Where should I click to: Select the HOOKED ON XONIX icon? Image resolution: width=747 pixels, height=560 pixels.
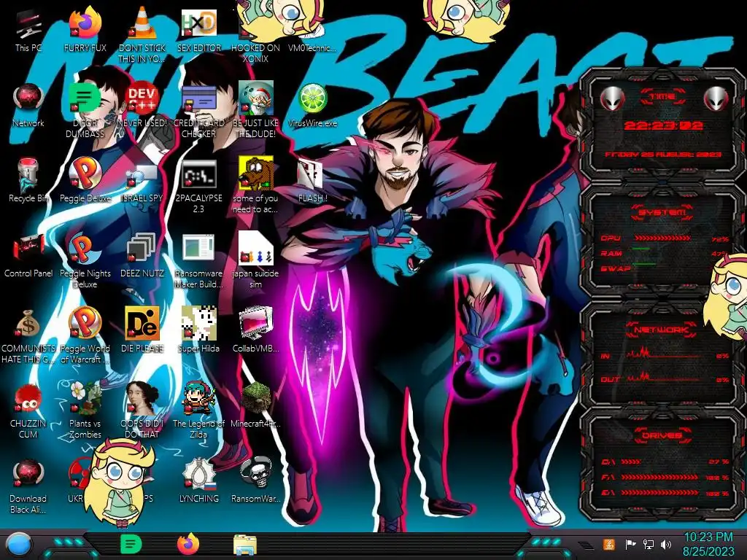coord(255,37)
